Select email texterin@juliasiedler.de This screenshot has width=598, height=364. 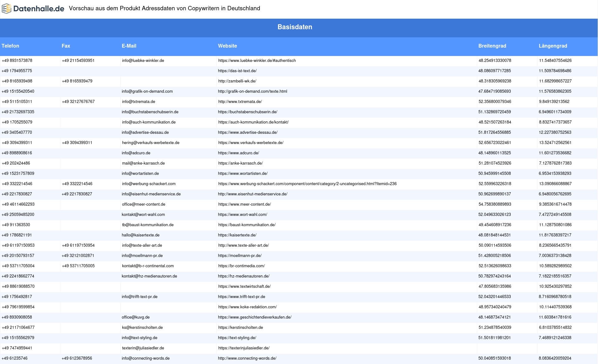(143, 348)
